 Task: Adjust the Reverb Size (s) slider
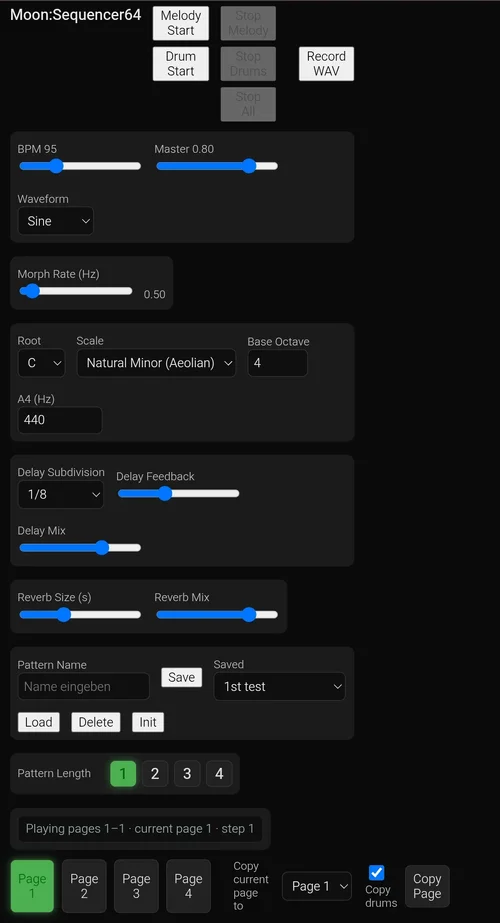coord(80,615)
